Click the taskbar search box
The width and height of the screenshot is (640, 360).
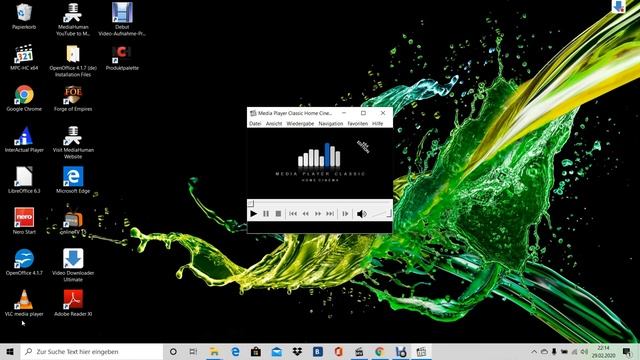tap(91, 351)
